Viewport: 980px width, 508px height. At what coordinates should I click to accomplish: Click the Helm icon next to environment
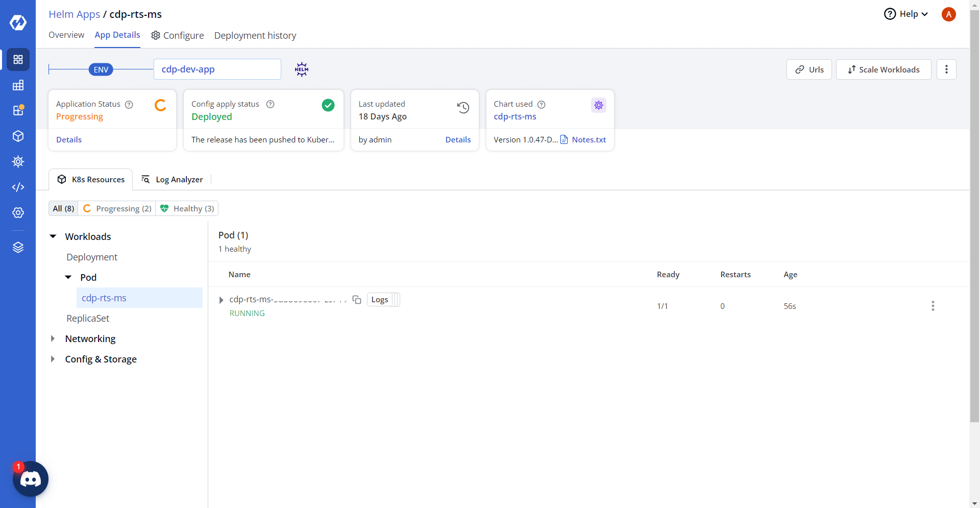(x=302, y=69)
